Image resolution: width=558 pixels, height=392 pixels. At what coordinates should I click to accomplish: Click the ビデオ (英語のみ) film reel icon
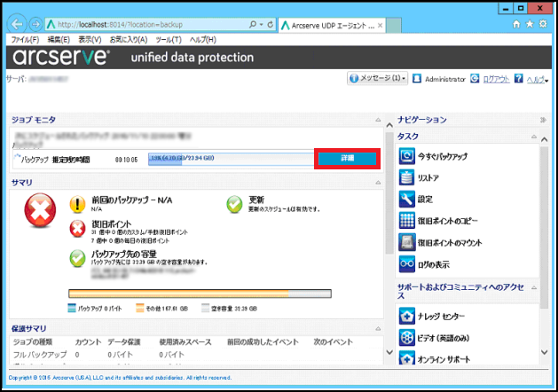click(x=407, y=338)
